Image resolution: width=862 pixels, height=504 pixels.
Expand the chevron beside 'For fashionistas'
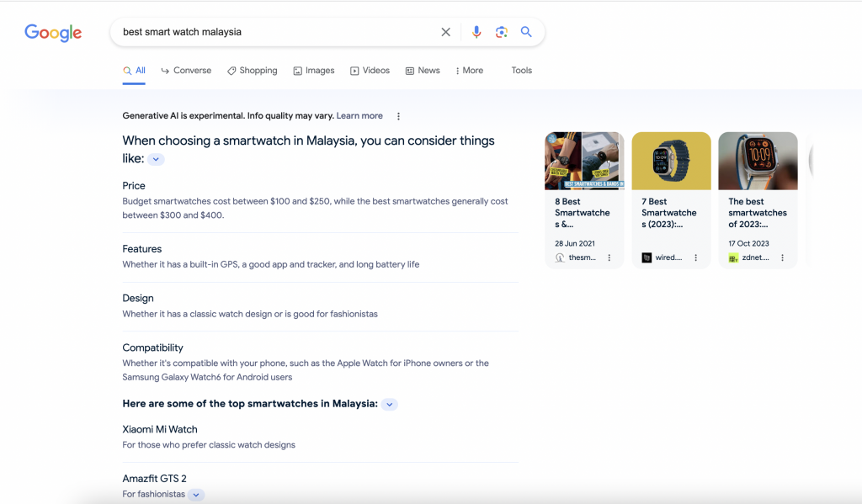coord(195,495)
